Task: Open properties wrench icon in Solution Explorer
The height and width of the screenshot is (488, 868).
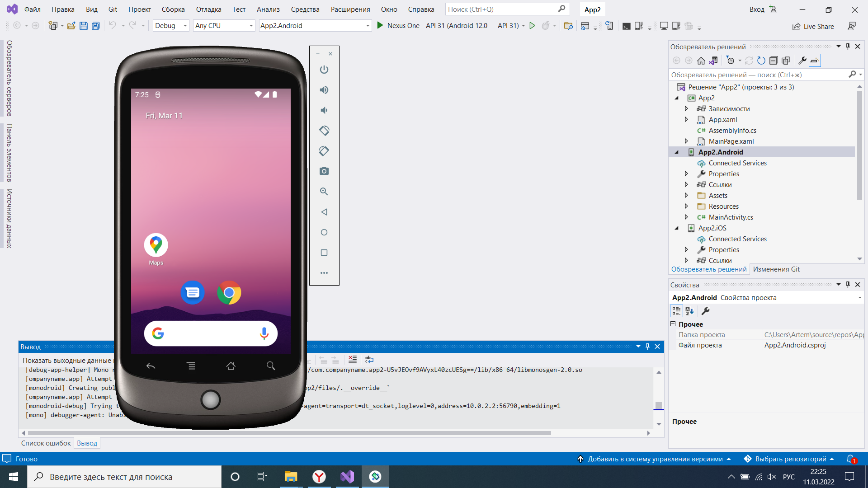Action: point(802,61)
